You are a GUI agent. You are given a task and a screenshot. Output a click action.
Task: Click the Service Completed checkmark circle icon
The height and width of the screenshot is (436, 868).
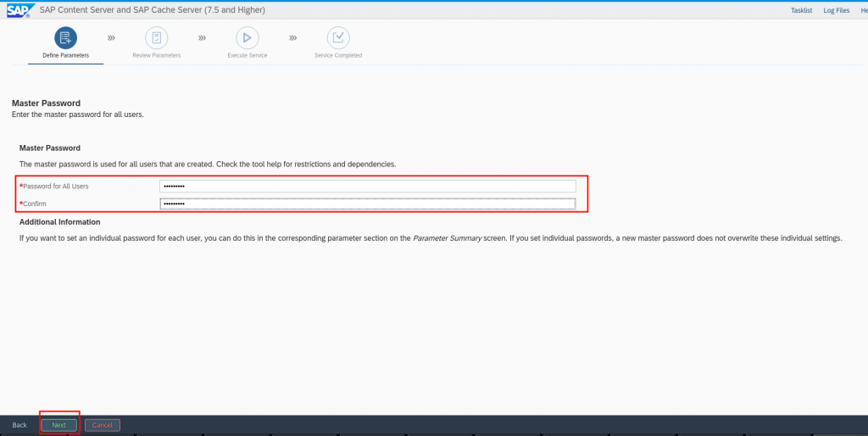tap(338, 37)
